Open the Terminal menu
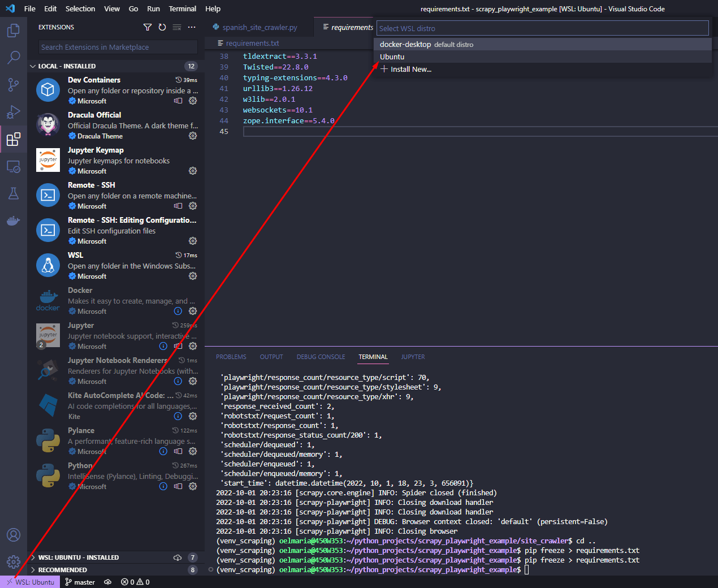718x588 pixels. (182, 8)
